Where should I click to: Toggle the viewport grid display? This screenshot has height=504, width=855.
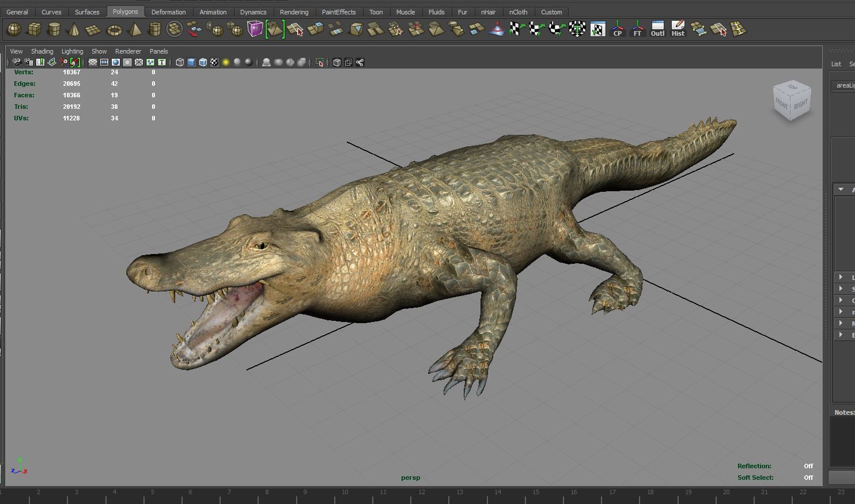93,62
